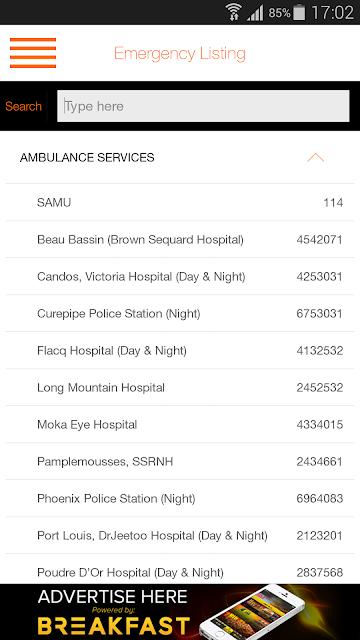Tap the Wi-Fi status icon
Viewport: 360px width, 640px height.
234,12
